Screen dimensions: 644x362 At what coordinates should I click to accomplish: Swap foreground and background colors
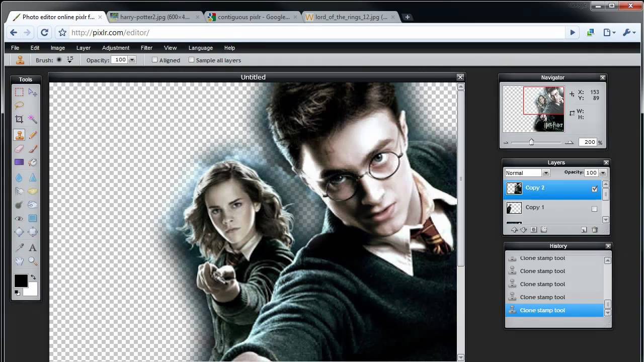[33, 277]
